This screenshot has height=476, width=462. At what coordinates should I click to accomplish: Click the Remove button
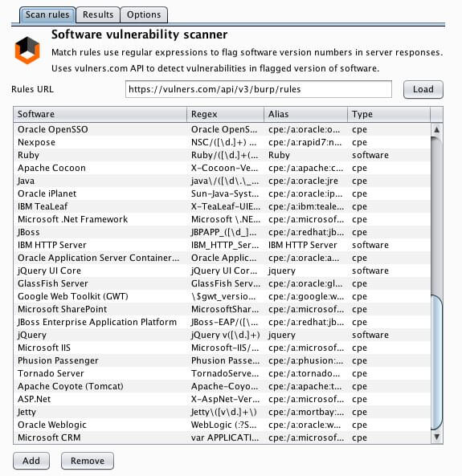(x=88, y=461)
